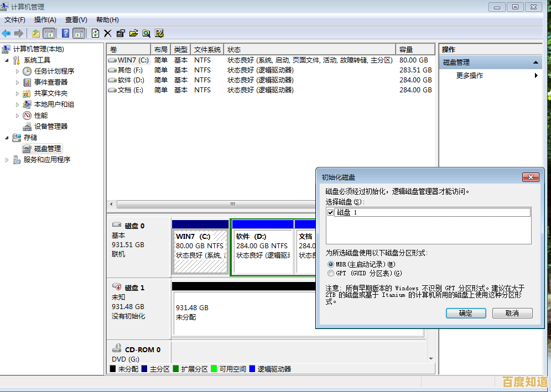Click the Properties toolbar icon
Screen dimensions: 551x392
tap(121, 33)
